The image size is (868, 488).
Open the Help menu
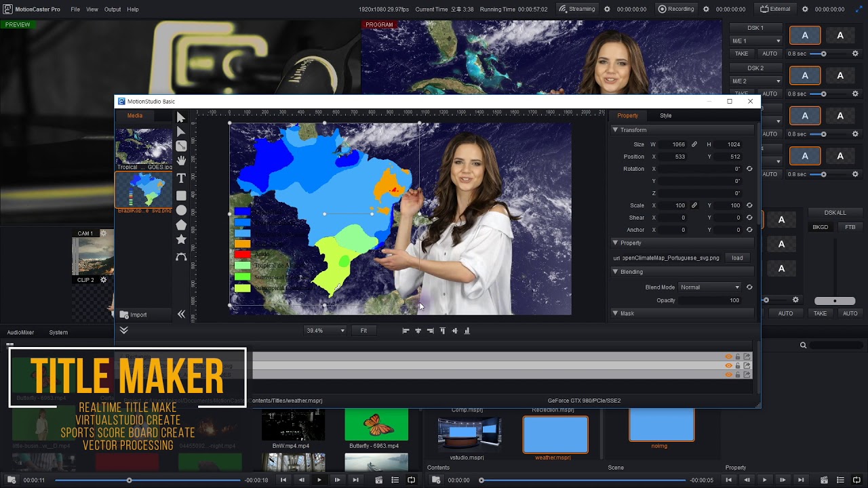point(133,9)
